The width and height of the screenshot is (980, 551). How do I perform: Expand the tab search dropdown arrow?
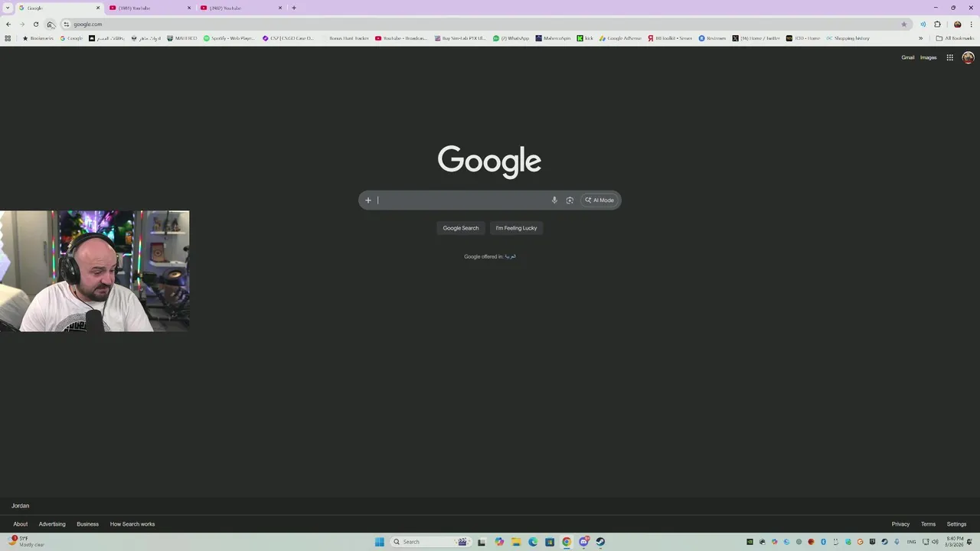[8, 8]
